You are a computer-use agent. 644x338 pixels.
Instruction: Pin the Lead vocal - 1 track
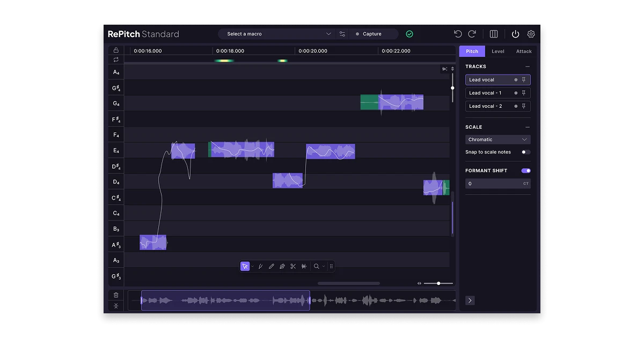[x=524, y=93]
